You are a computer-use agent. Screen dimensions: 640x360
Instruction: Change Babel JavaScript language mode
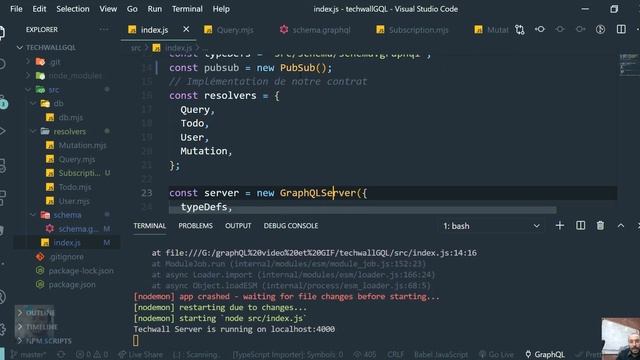(x=441, y=355)
